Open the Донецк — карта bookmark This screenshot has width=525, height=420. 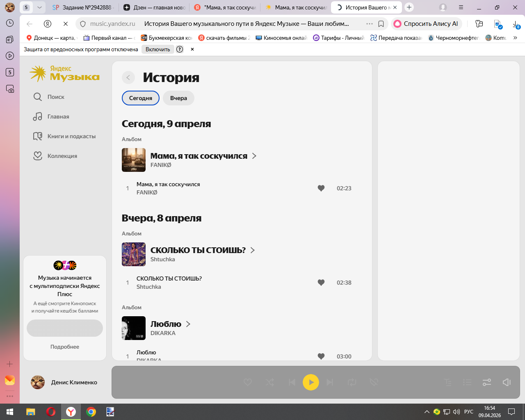point(51,38)
